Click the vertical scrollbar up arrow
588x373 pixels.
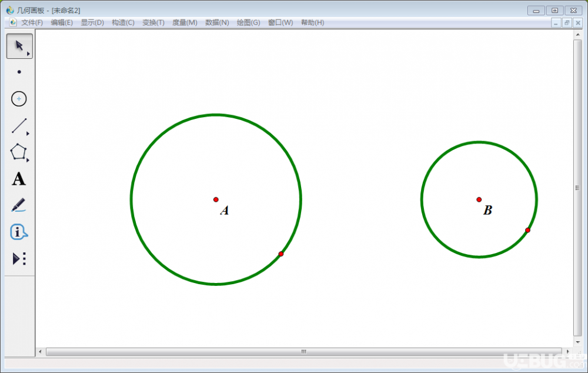pos(578,35)
